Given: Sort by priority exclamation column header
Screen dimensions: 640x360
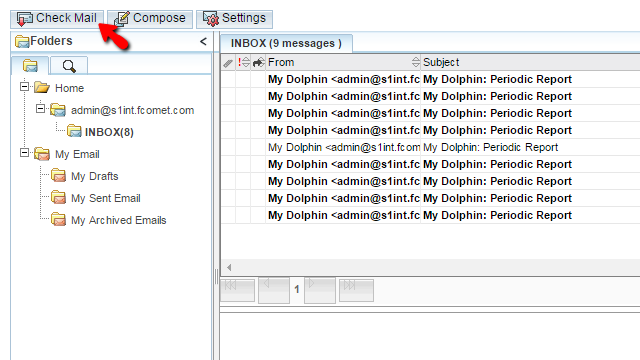Looking at the screenshot, I should point(244,63).
